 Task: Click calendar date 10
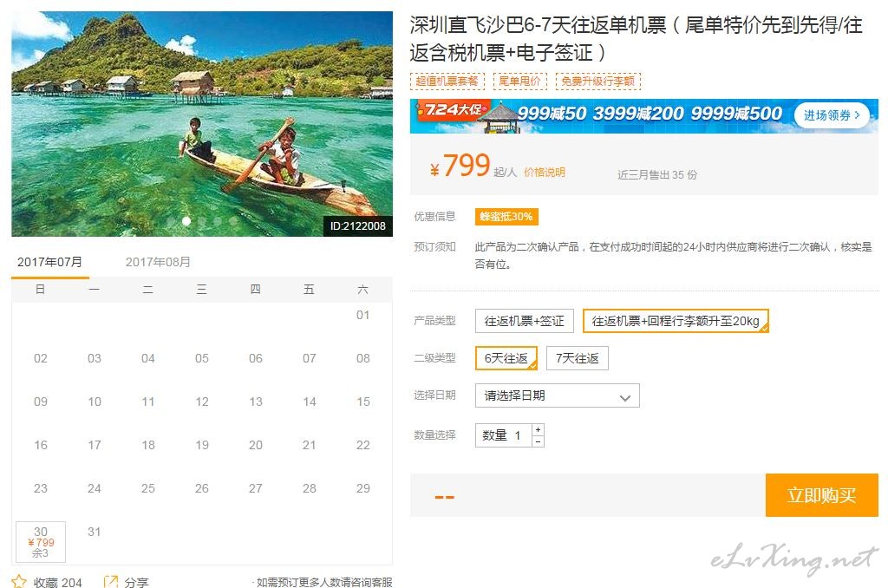pyautogui.click(x=94, y=402)
